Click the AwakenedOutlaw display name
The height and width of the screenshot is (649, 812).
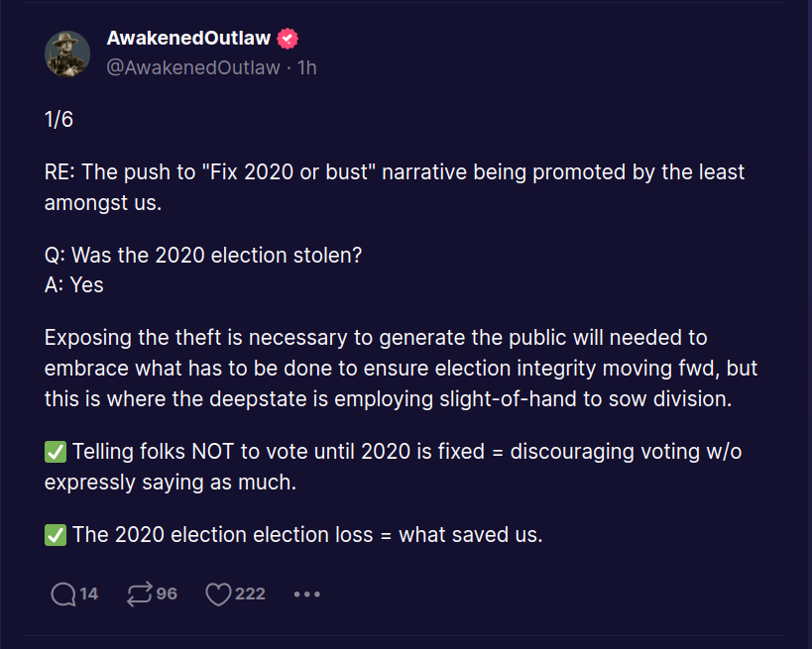[188, 39]
